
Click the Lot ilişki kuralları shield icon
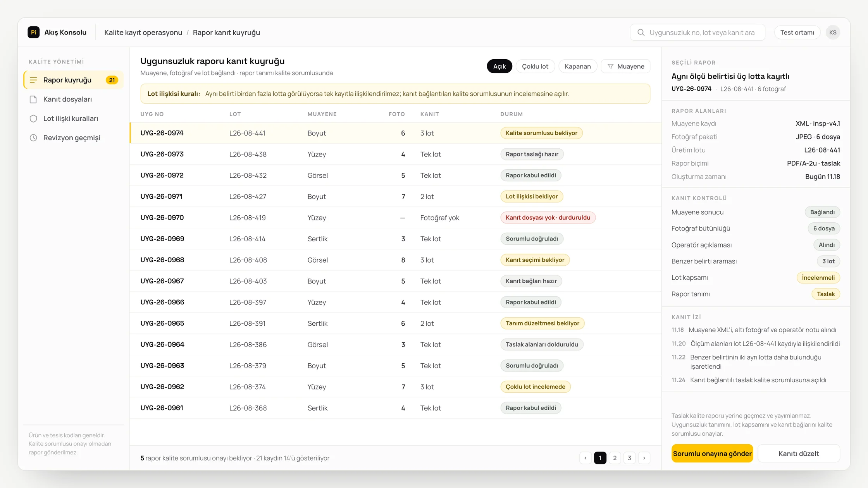click(x=33, y=119)
